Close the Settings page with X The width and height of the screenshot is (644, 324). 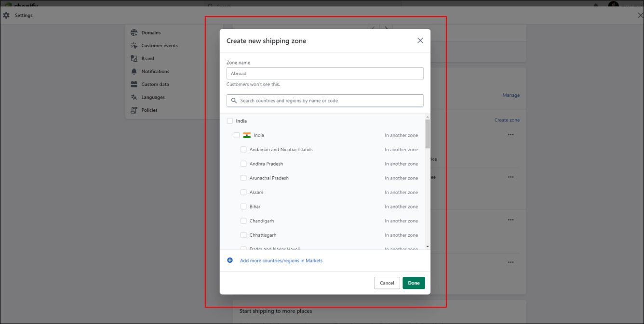pos(640,15)
